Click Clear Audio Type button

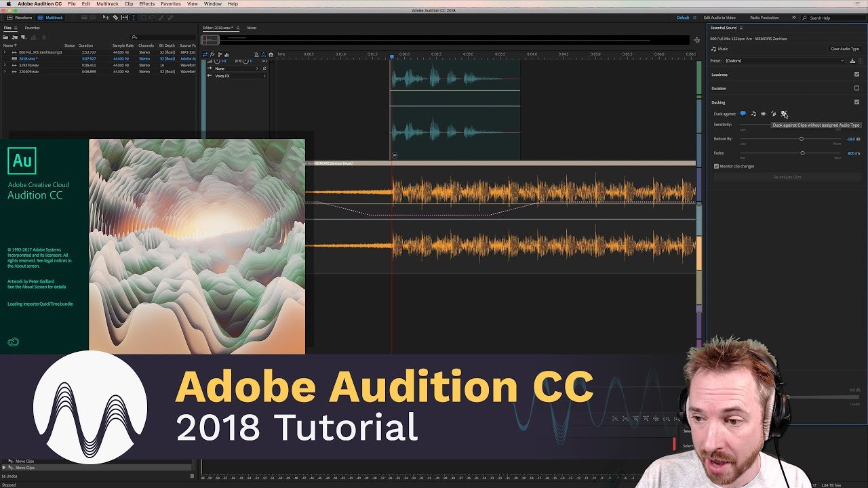click(x=845, y=49)
